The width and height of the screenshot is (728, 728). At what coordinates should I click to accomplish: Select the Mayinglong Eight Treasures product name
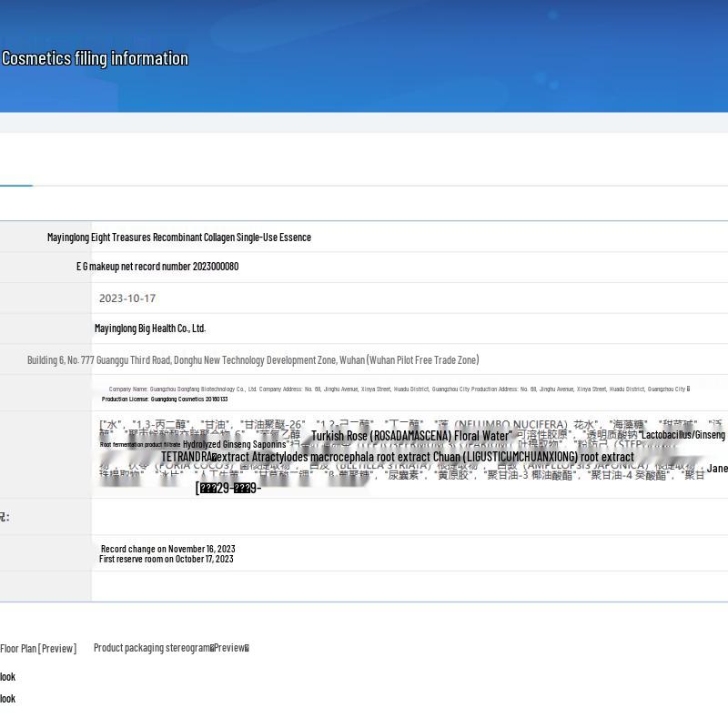(179, 238)
